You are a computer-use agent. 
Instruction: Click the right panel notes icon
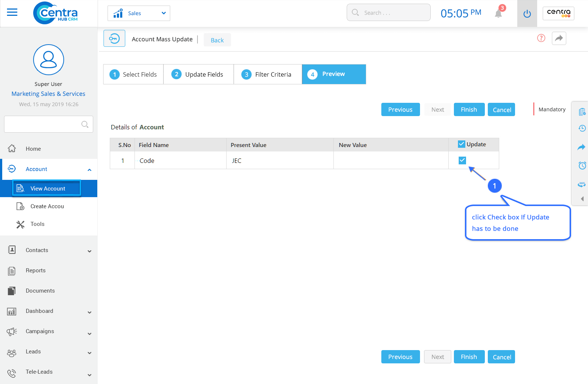point(582,112)
